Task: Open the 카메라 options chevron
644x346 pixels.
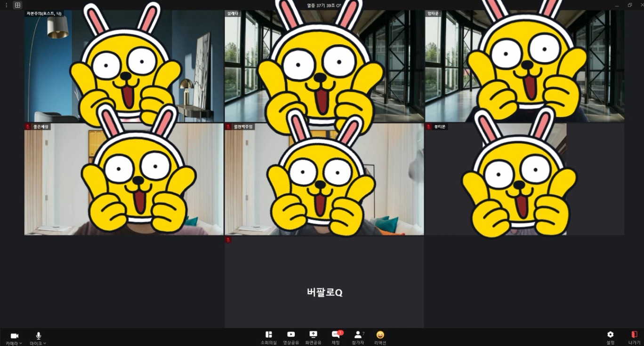Action: click(x=21, y=343)
